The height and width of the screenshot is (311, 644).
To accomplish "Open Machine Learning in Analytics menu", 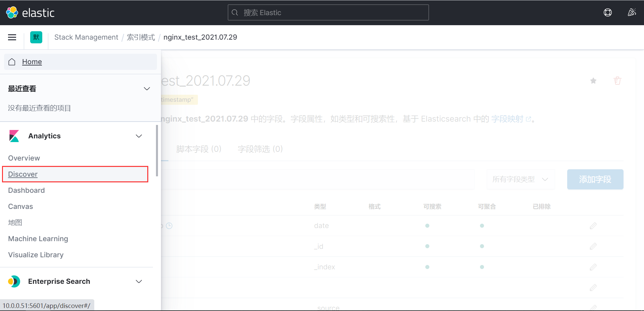I will 38,239.
